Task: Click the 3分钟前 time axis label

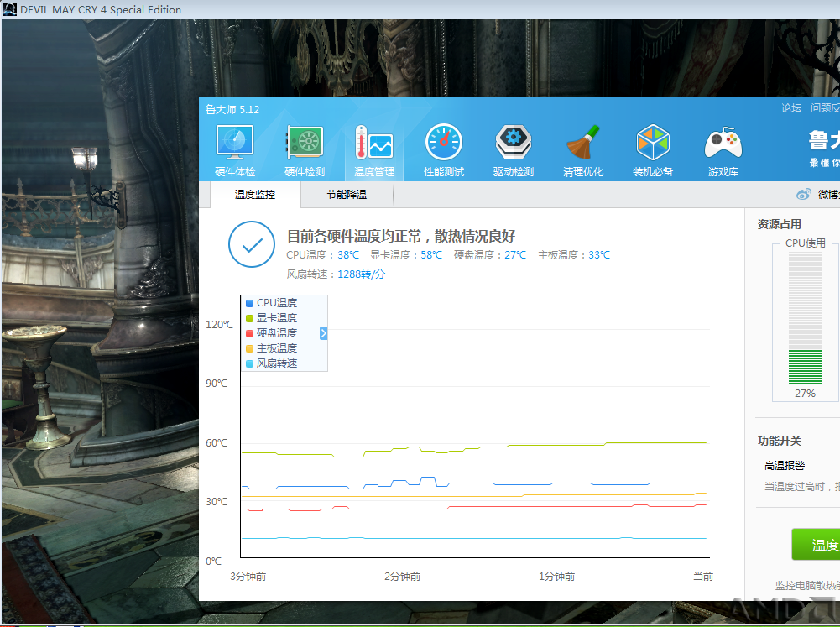Action: coord(248,577)
